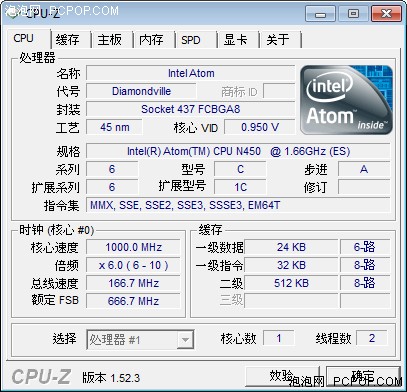Click the empty 商标 ID field
The image size is (407, 392).
(279, 91)
